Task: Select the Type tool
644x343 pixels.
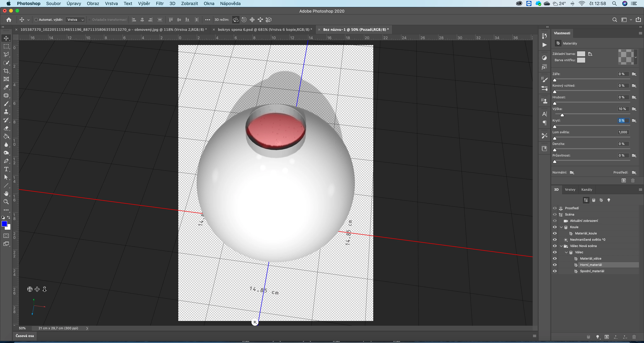Action: point(6,169)
